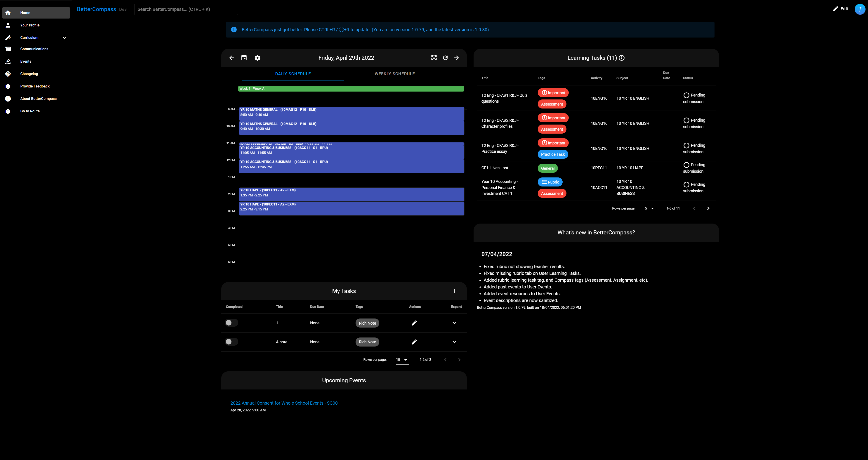The image size is (868, 460).
Task: Click the Edit button at top right
Action: pyautogui.click(x=840, y=9)
